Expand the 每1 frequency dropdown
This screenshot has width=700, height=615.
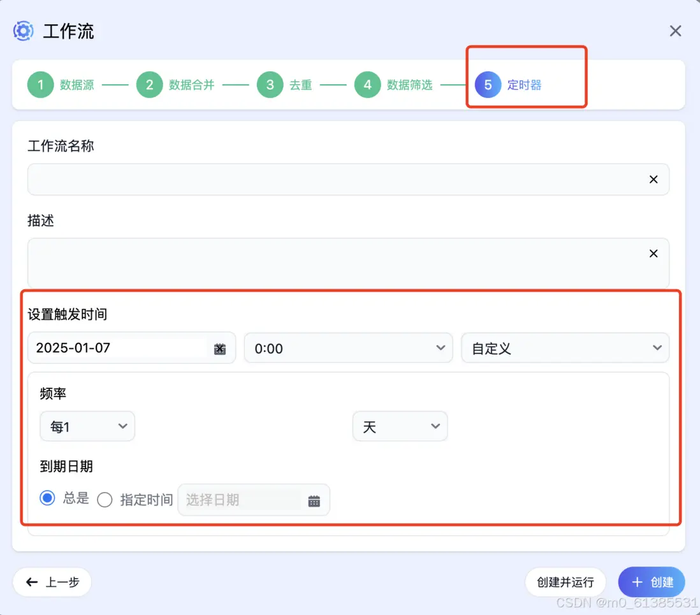click(87, 426)
